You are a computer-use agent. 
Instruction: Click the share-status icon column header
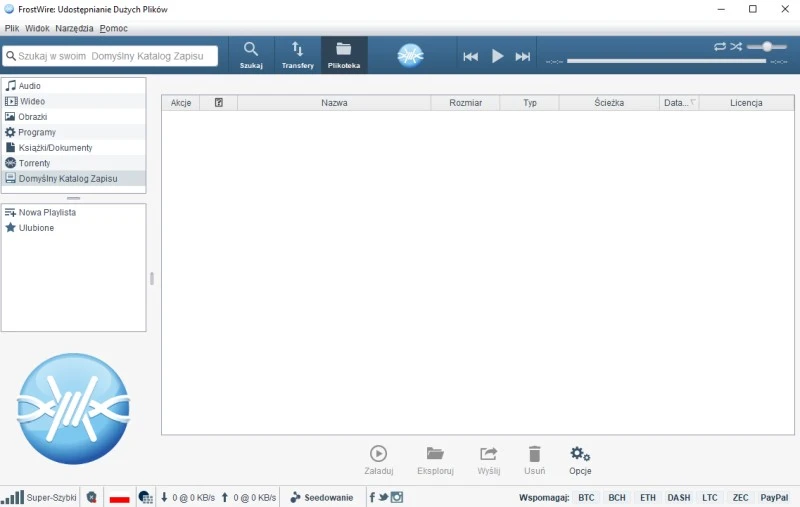point(218,103)
